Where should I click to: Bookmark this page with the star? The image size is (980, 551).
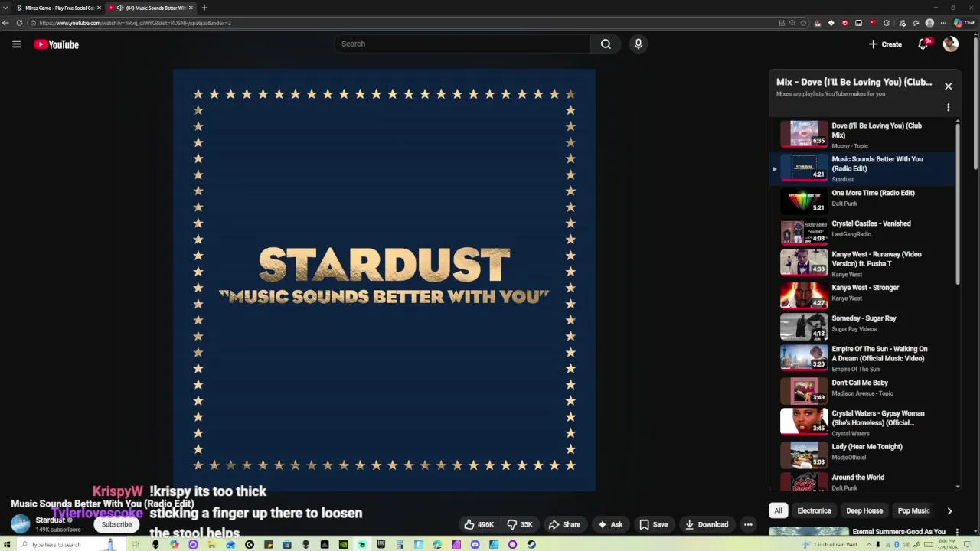click(x=803, y=23)
